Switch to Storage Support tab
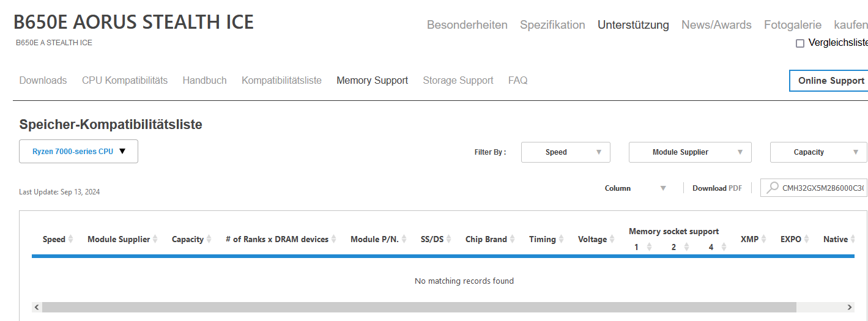This screenshot has height=321, width=868. pos(458,81)
